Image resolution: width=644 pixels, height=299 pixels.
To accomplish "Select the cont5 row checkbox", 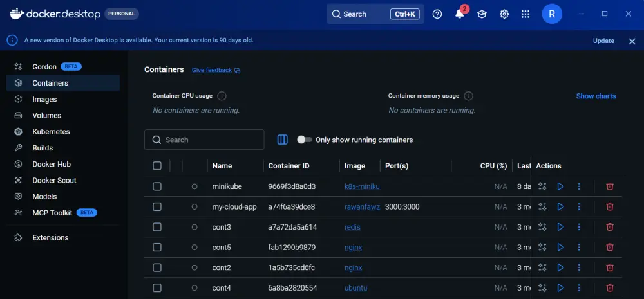I will pos(157,248).
